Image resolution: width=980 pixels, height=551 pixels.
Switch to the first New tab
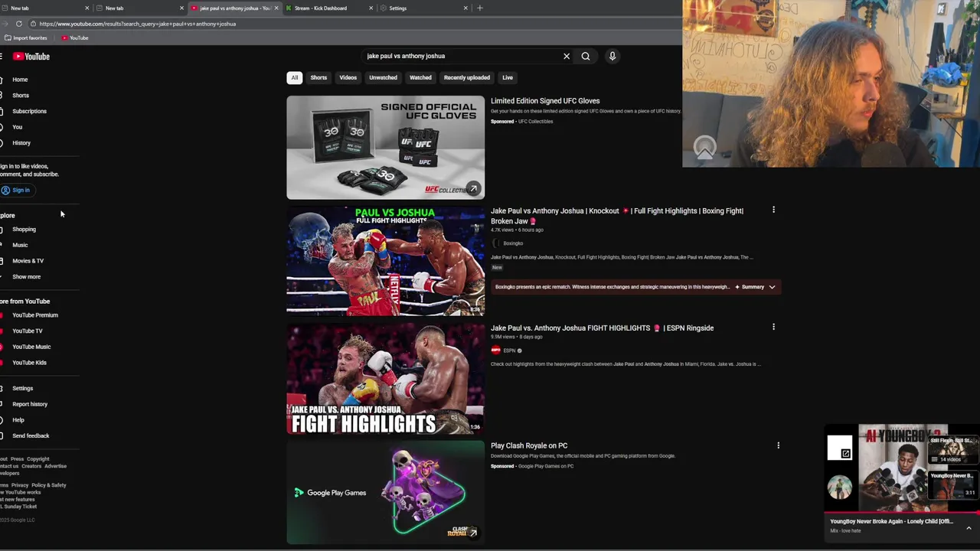click(46, 8)
